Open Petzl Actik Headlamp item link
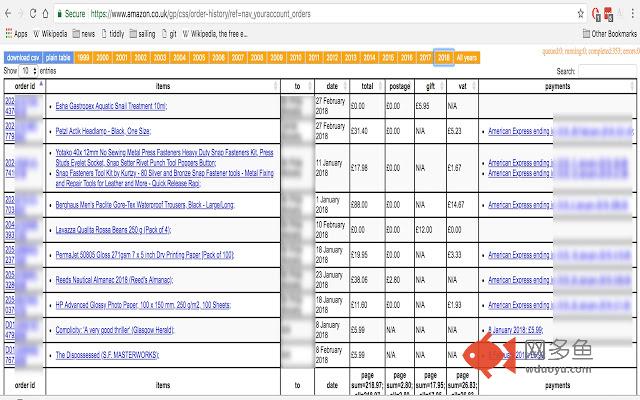The height and width of the screenshot is (400, 640). click(x=103, y=131)
